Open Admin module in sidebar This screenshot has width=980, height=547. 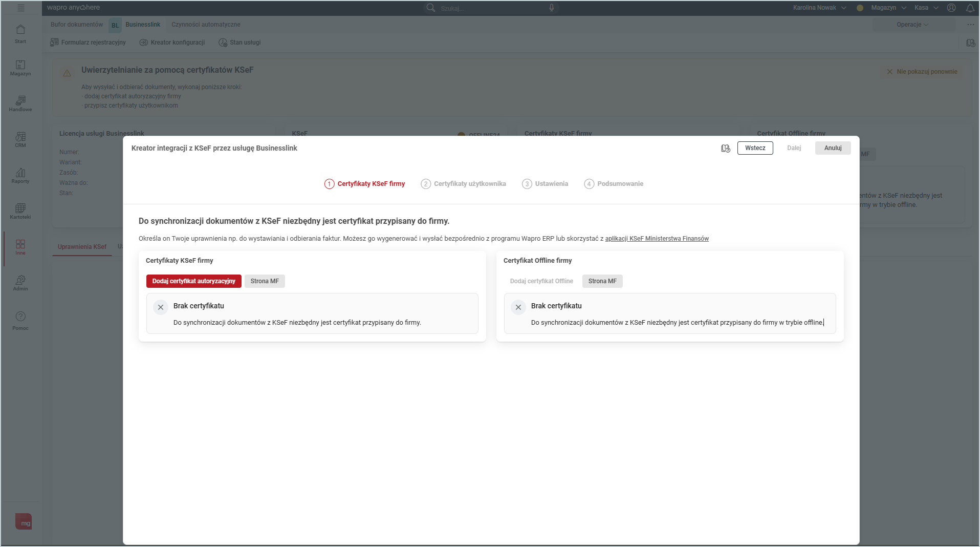pyautogui.click(x=20, y=283)
